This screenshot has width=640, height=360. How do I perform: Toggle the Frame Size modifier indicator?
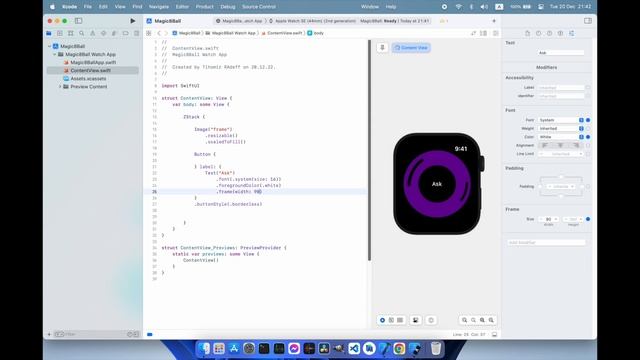pos(588,219)
